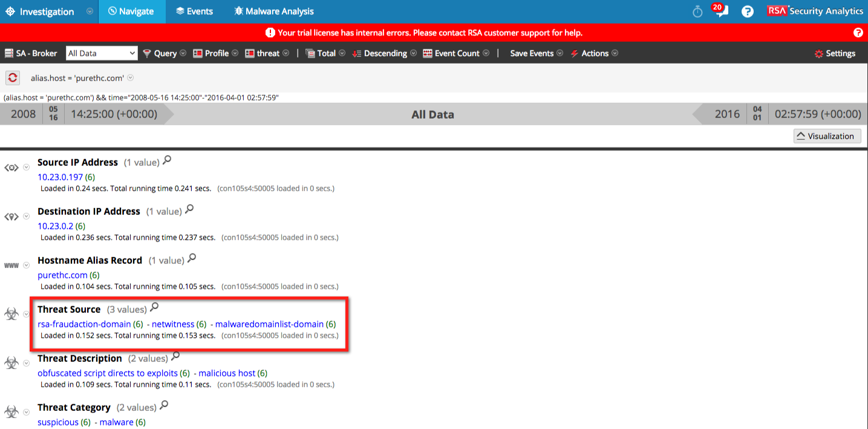
Task: Click biohazard icon beside Threat Category
Action: [x=11, y=411]
